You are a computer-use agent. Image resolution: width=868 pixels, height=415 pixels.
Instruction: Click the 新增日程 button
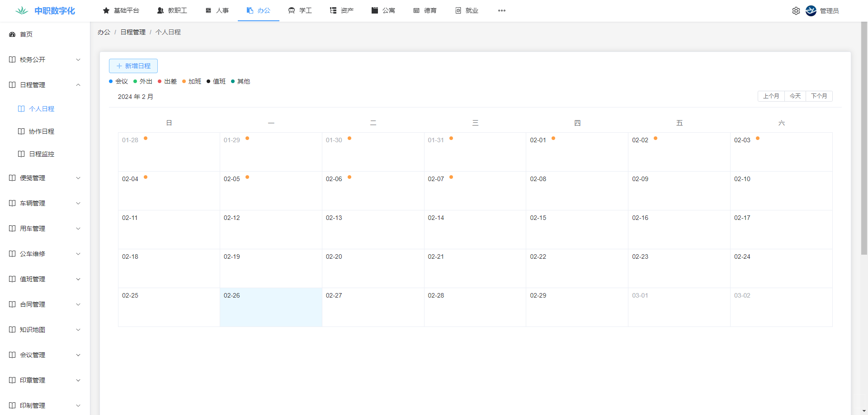(x=133, y=66)
